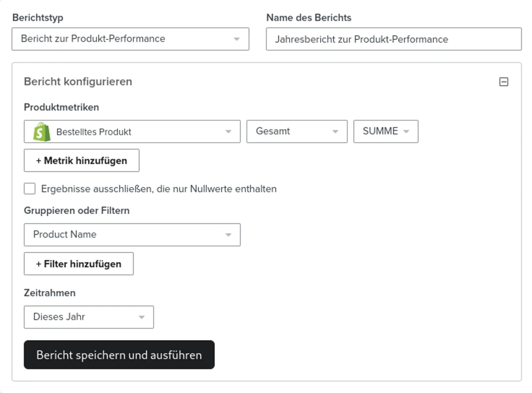Click the label Ergebnisse ausschließen, die nur Nullwerte enthalten
Viewport: 532px width, 393px height.
click(159, 189)
